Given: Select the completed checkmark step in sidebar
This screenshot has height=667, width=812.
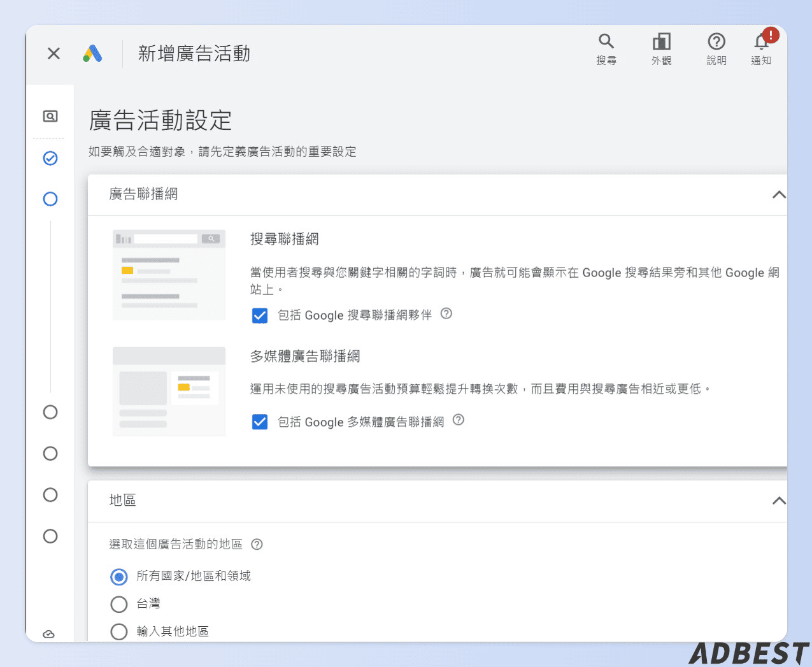Looking at the screenshot, I should pos(50,158).
